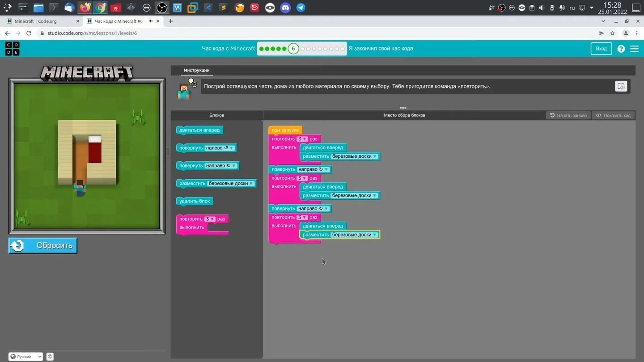The width and height of the screenshot is (644, 362).
Task: Click the clock showing 15:28
Action: pyautogui.click(x=612, y=5)
